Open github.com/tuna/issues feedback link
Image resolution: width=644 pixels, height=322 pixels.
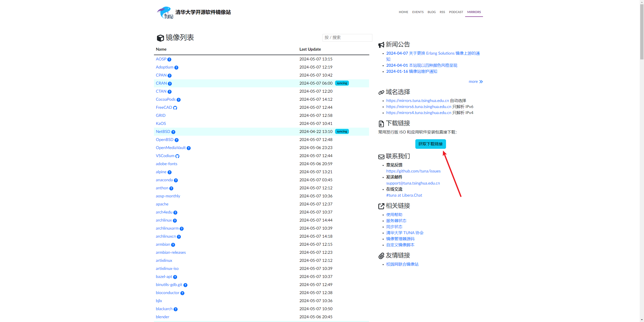tap(413, 171)
